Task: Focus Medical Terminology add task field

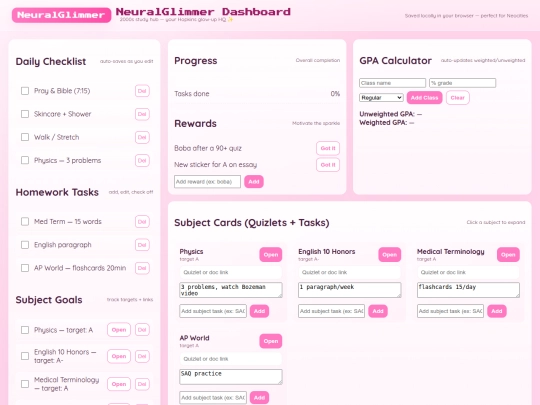Action: tap(450, 311)
